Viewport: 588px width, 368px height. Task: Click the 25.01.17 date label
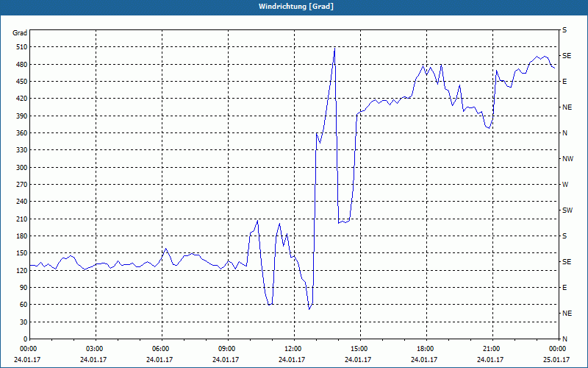pyautogui.click(x=556, y=359)
